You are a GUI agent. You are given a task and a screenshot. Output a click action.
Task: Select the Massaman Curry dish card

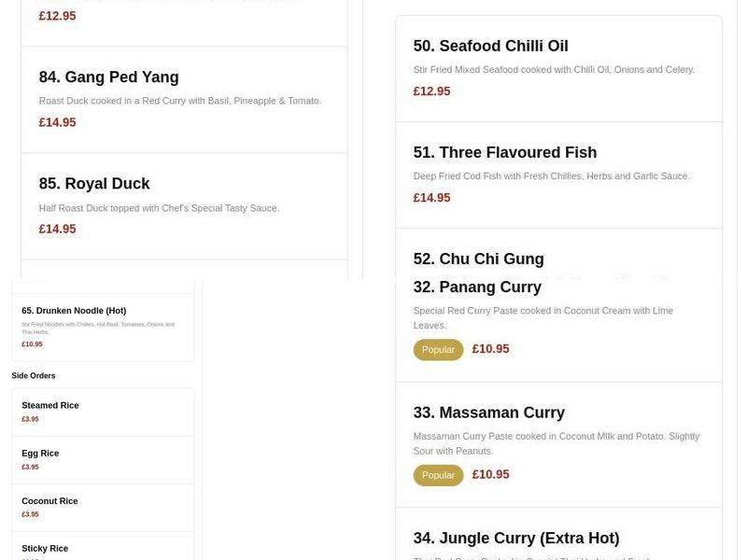[x=489, y=412]
